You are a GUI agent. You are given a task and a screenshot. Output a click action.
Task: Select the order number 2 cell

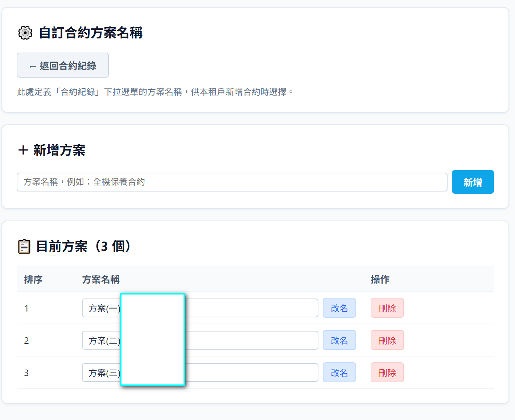(26, 341)
